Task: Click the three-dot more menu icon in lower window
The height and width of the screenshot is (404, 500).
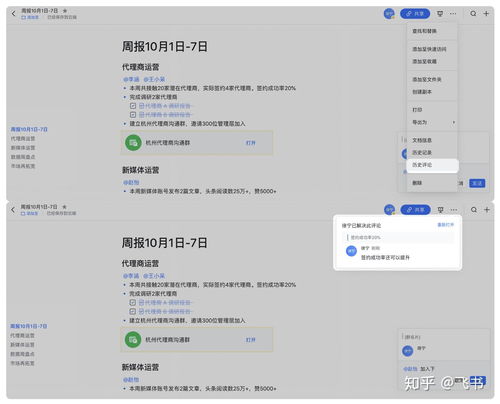Action: [x=454, y=210]
